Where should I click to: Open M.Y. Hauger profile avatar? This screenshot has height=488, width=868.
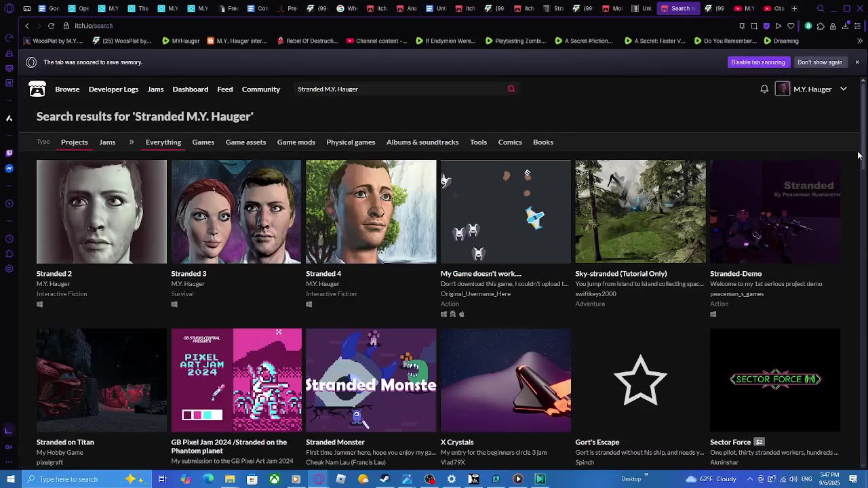pos(783,89)
